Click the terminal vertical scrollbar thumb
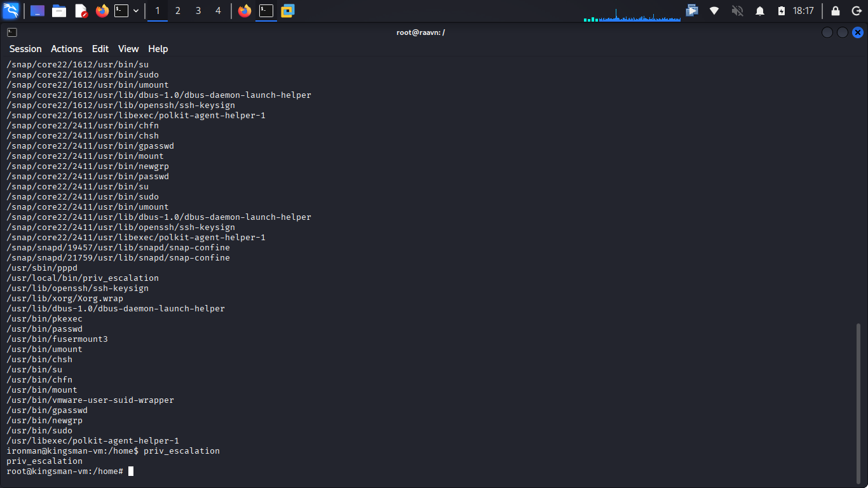Viewport: 868px width, 488px height. (858, 403)
